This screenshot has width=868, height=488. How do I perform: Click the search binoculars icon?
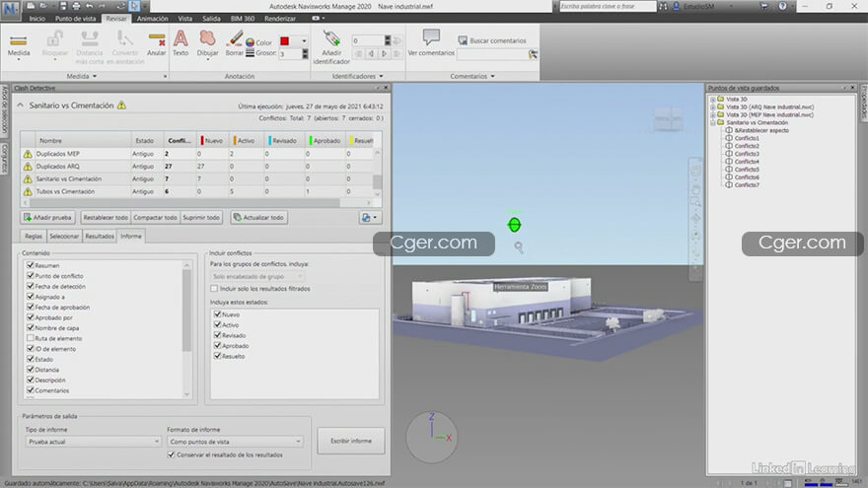click(x=663, y=6)
